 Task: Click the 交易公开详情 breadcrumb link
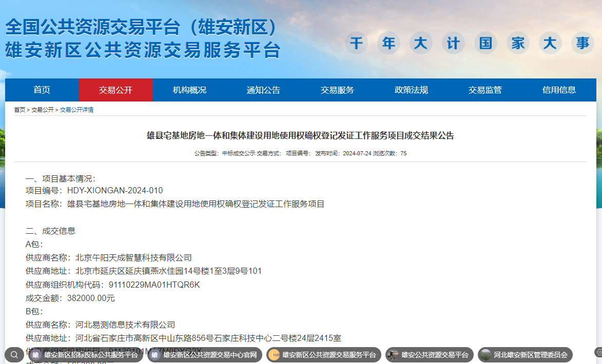pyautogui.click(x=76, y=110)
